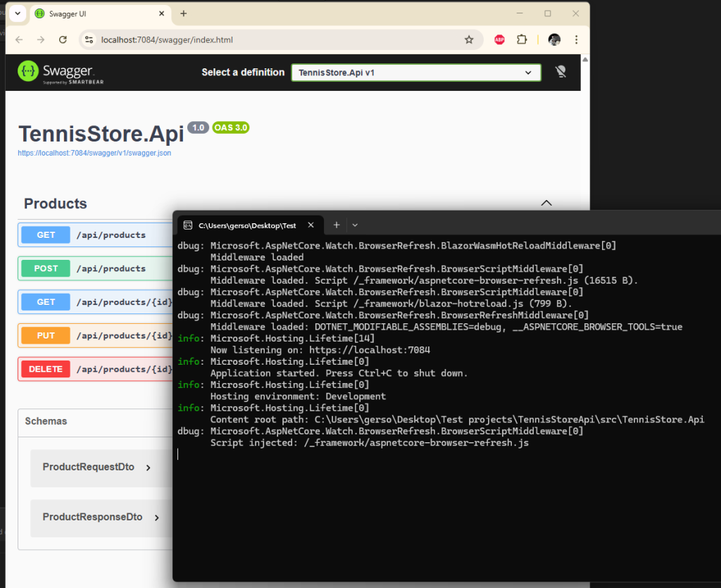Select the Swagger UI browser tab
This screenshot has width=721, height=588.
click(x=101, y=14)
